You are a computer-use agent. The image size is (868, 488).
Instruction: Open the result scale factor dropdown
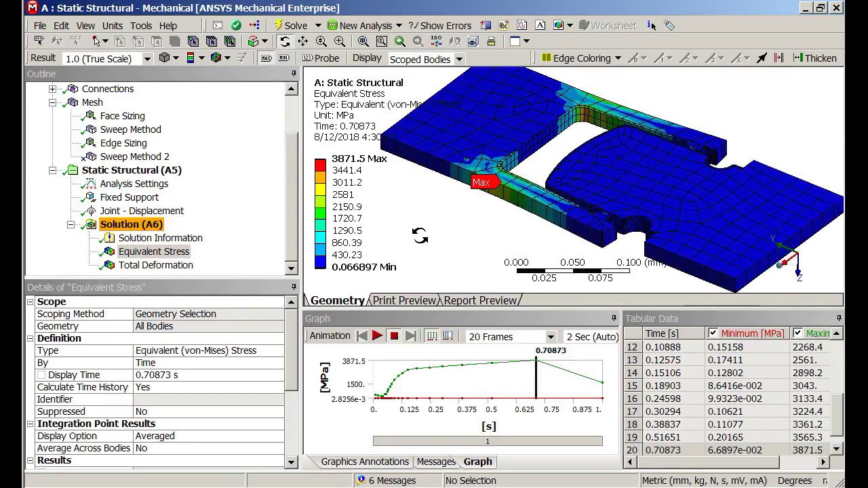click(146, 59)
